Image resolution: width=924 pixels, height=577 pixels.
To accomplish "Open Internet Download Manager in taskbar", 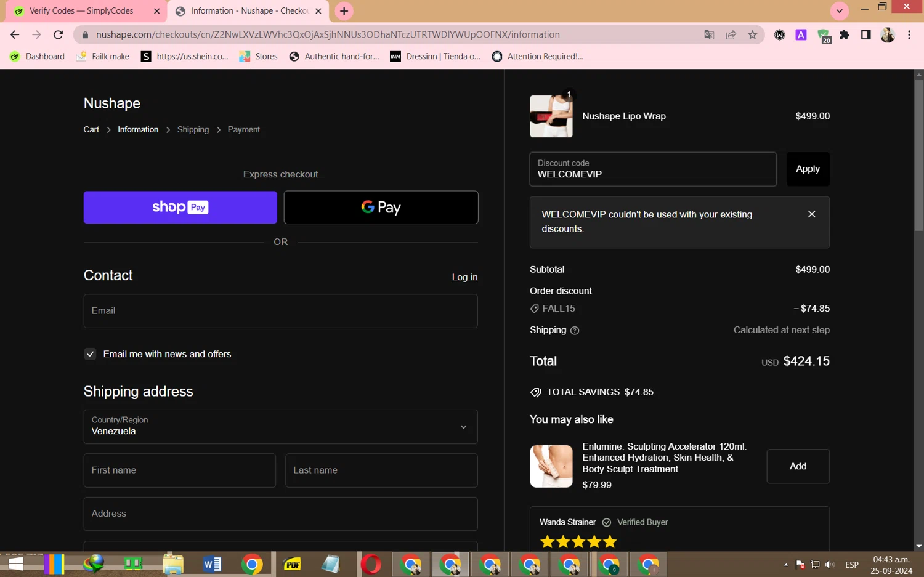I will (x=94, y=564).
